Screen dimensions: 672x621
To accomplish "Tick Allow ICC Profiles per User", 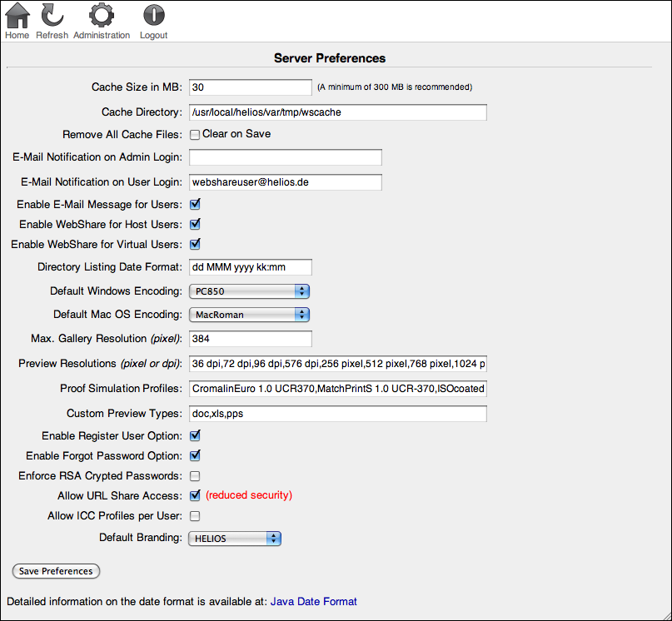I will point(195,516).
